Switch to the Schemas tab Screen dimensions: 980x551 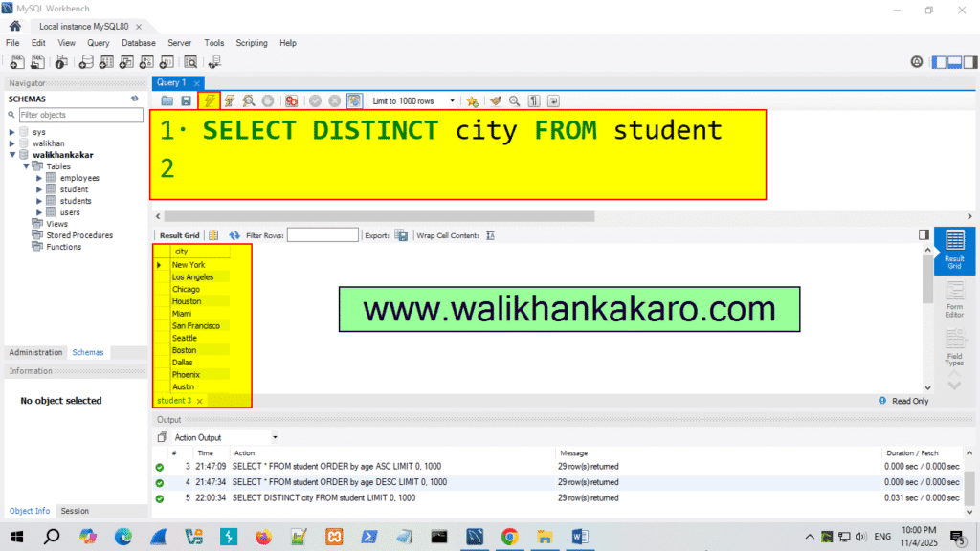click(87, 352)
